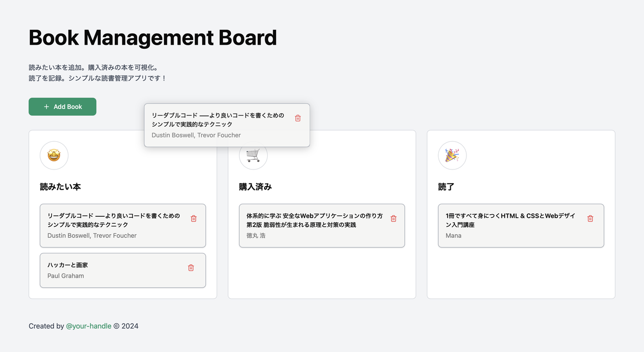Click the Book Management Board title

pos(152,38)
